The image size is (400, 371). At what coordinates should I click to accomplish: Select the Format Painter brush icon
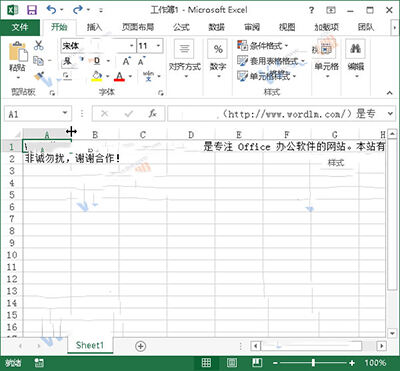point(39,76)
